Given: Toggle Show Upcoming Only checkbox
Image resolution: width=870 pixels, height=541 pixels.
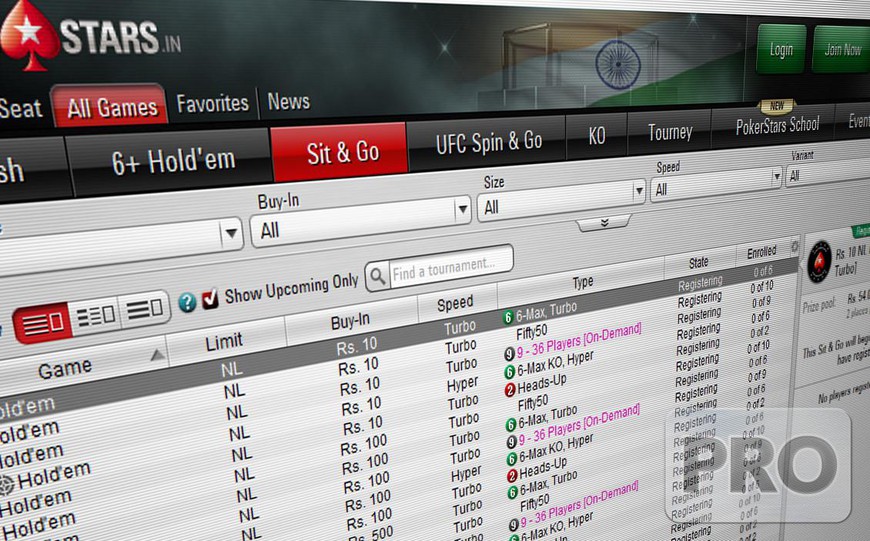Looking at the screenshot, I should pos(210,299).
